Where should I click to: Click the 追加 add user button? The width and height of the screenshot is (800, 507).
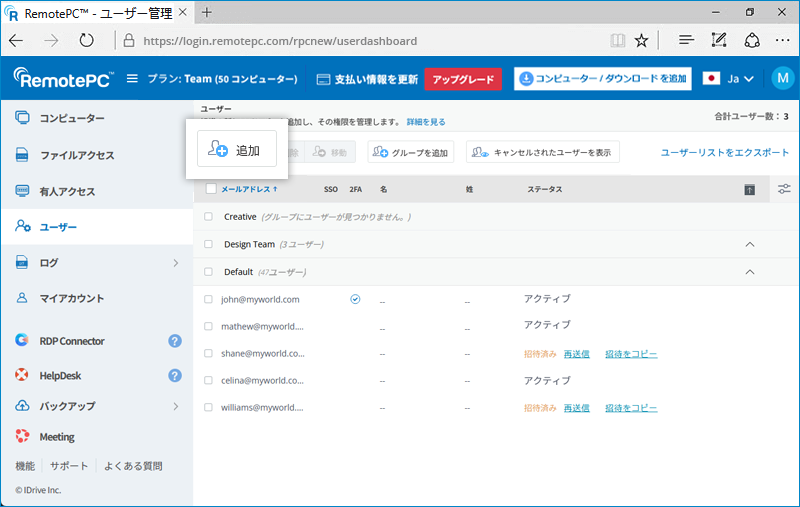pos(237,149)
